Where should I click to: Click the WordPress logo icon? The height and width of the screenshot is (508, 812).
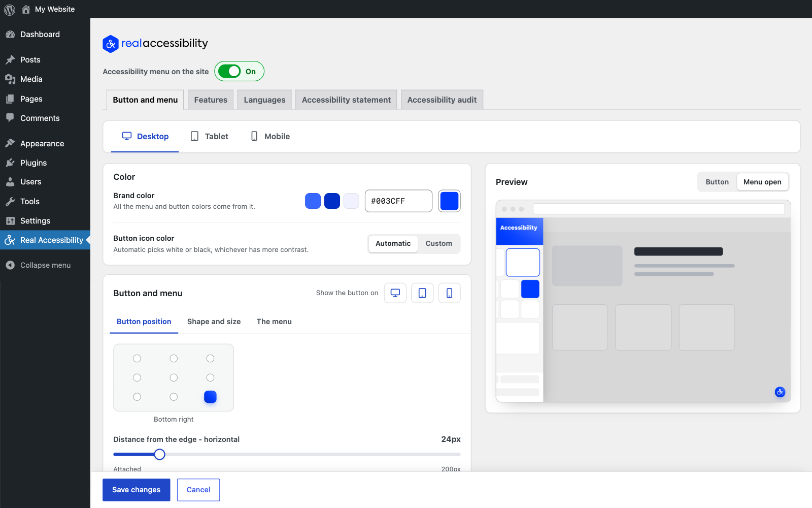pyautogui.click(x=10, y=9)
